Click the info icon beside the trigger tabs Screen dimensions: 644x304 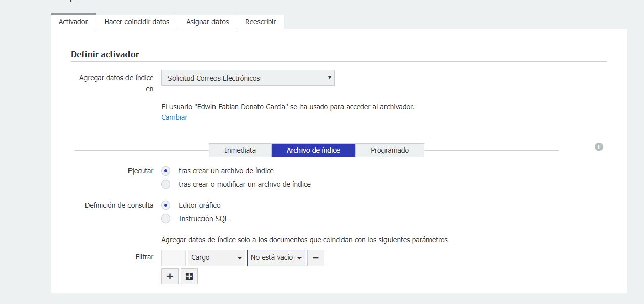[599, 147]
